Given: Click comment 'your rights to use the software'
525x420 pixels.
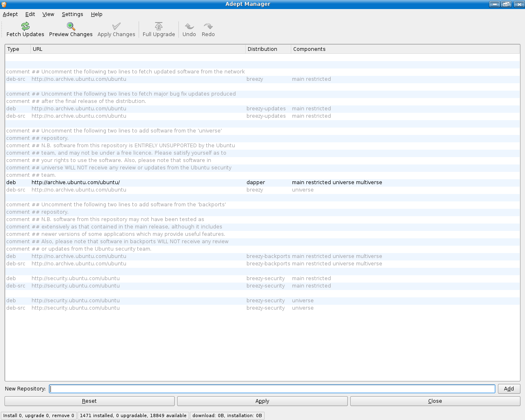Looking at the screenshot, I should pos(121,160).
